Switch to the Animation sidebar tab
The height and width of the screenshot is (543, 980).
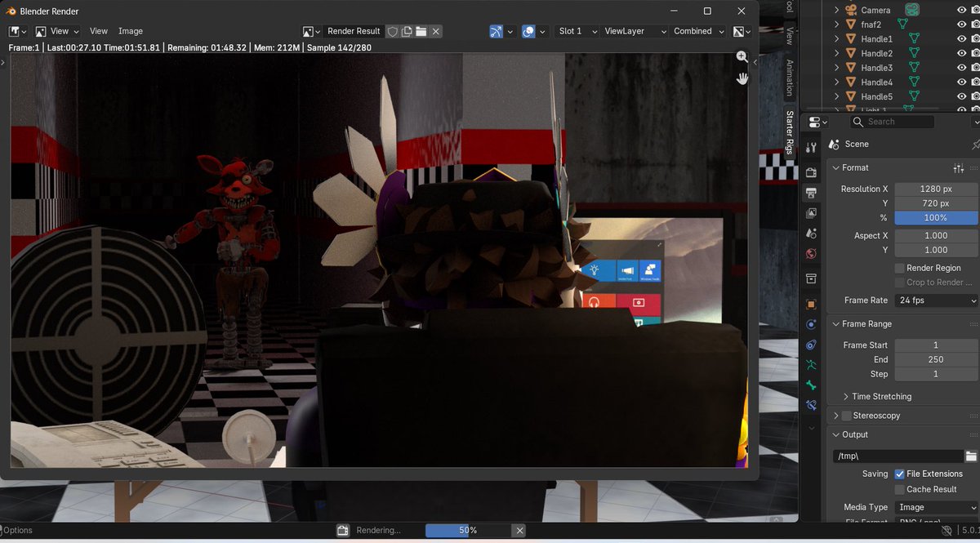pyautogui.click(x=789, y=78)
